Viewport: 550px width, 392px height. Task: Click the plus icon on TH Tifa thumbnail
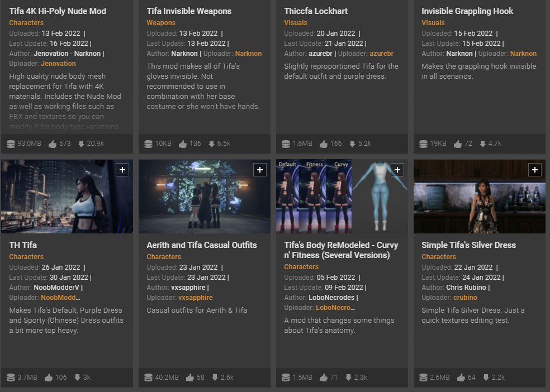click(x=122, y=170)
